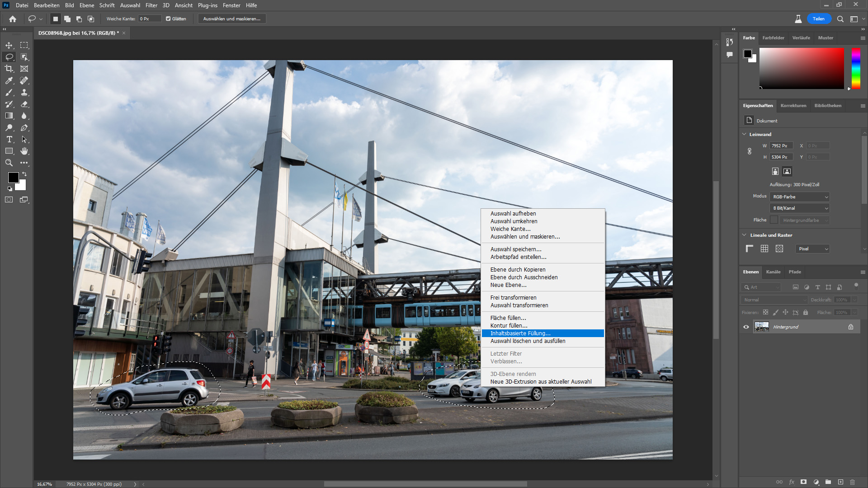Choose Inhaltsbasierte Füllung from context menu

(520, 333)
